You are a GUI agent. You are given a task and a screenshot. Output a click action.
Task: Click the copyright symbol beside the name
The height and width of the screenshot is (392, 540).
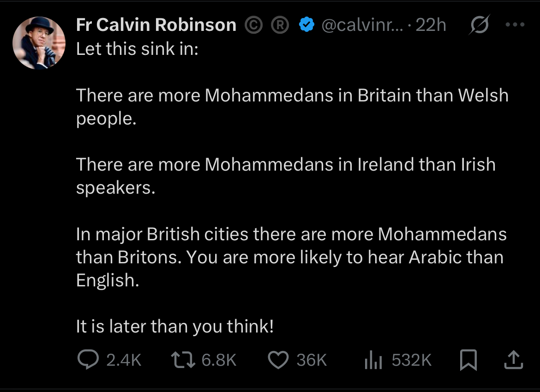252,25
